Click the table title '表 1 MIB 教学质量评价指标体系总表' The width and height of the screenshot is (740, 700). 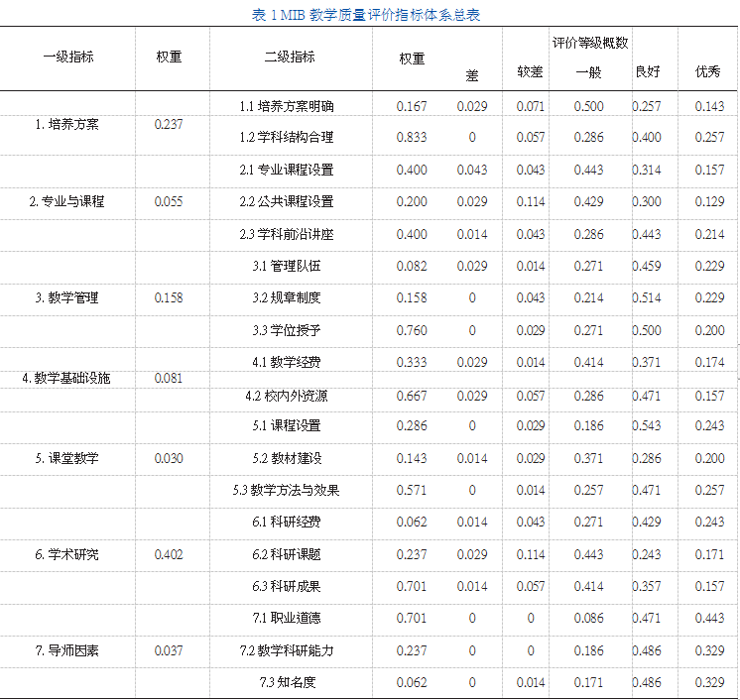pyautogui.click(x=367, y=14)
